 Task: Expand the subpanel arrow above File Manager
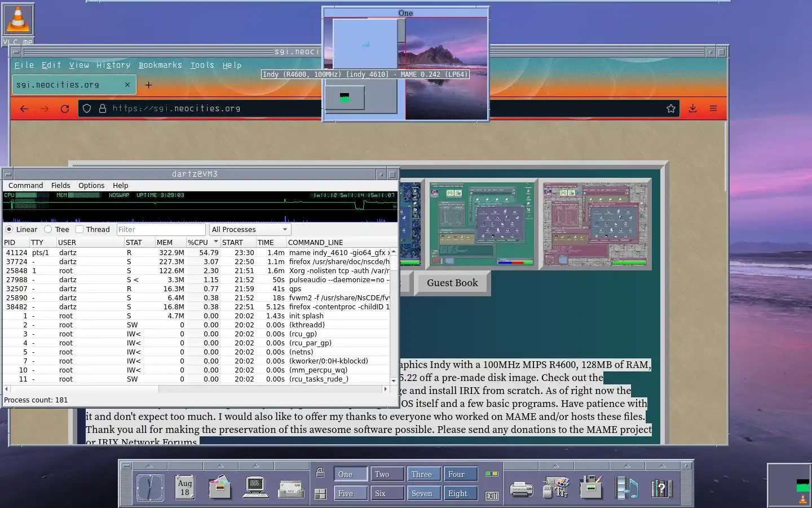pos(220,466)
